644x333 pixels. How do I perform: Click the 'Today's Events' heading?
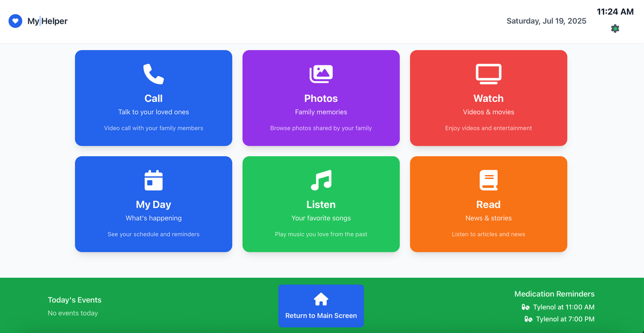click(75, 300)
